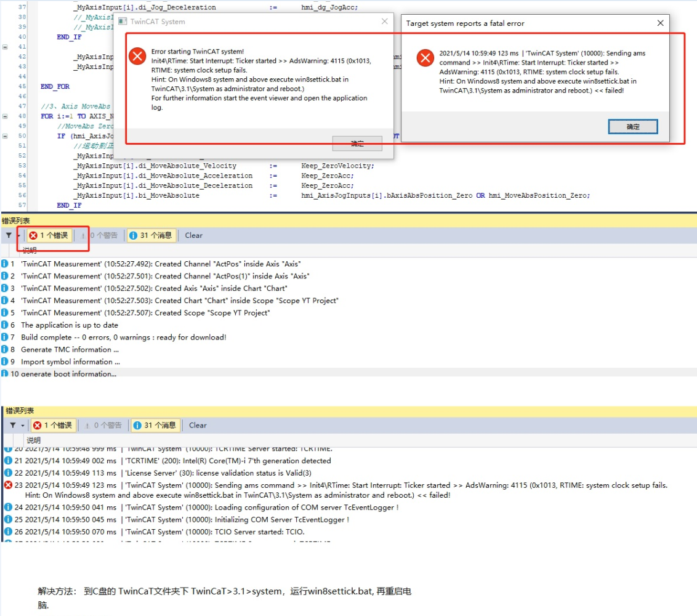
Task: Click code line bi_MoveAbsolute at line 56
Action: (x=332, y=195)
